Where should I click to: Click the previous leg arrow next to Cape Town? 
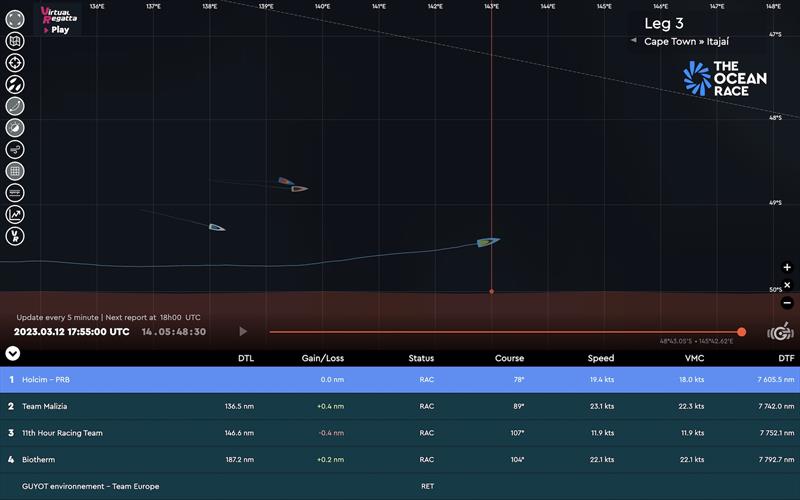[x=633, y=40]
